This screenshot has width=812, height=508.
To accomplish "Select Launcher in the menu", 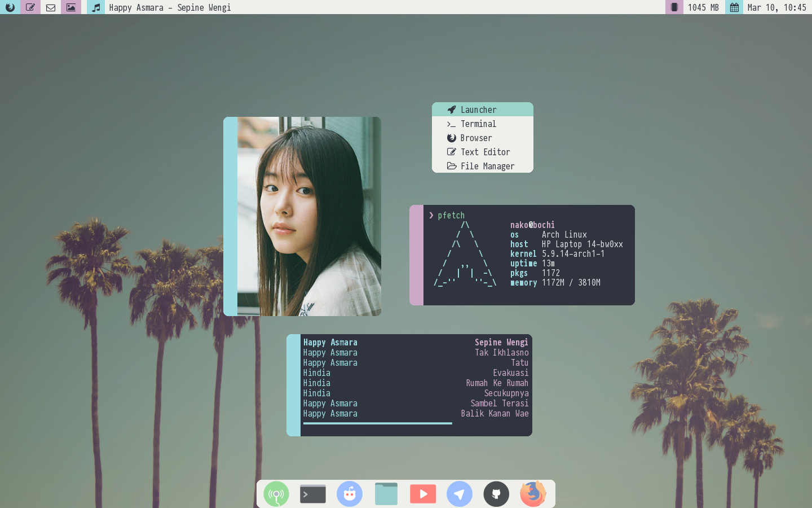I will coord(483,110).
